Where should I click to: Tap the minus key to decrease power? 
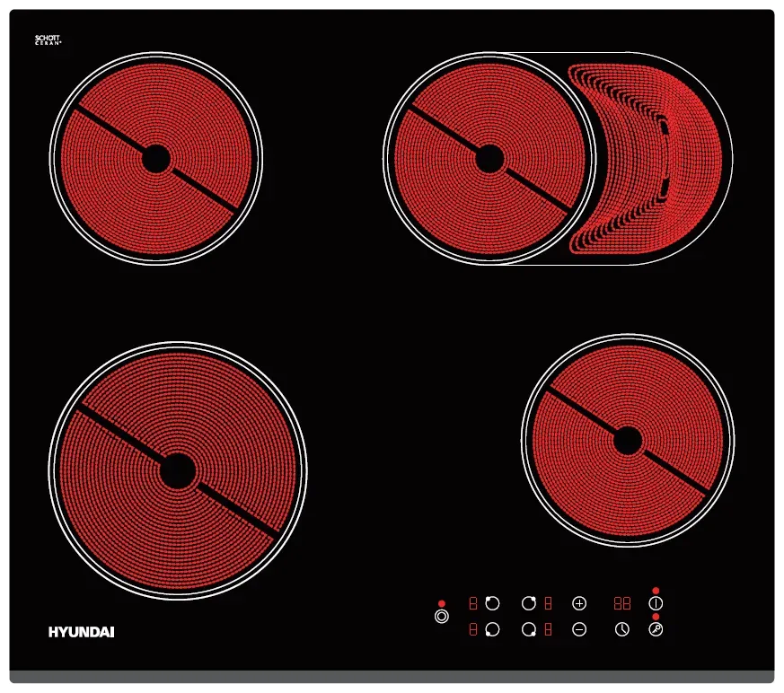(x=579, y=629)
